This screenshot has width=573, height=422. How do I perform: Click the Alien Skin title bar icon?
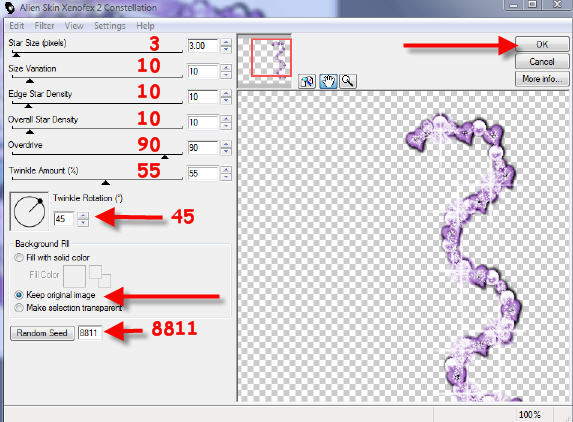click(x=9, y=8)
